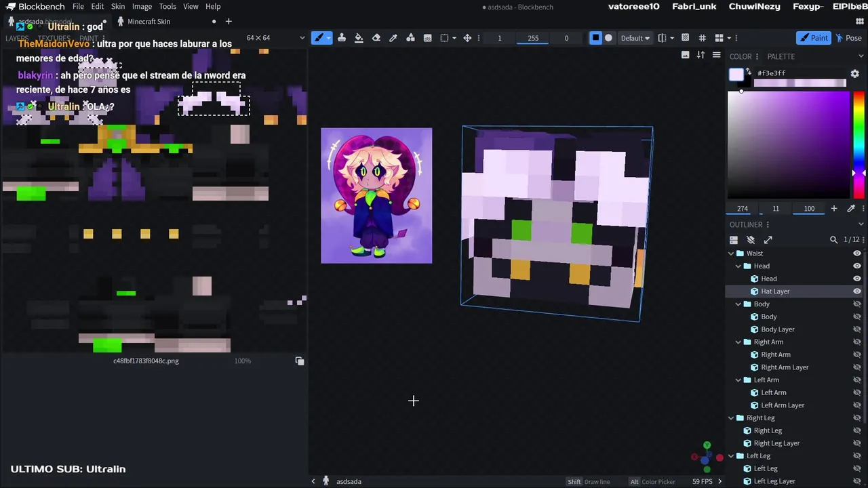Toggle hidden-by-default outliner icon

(x=751, y=240)
